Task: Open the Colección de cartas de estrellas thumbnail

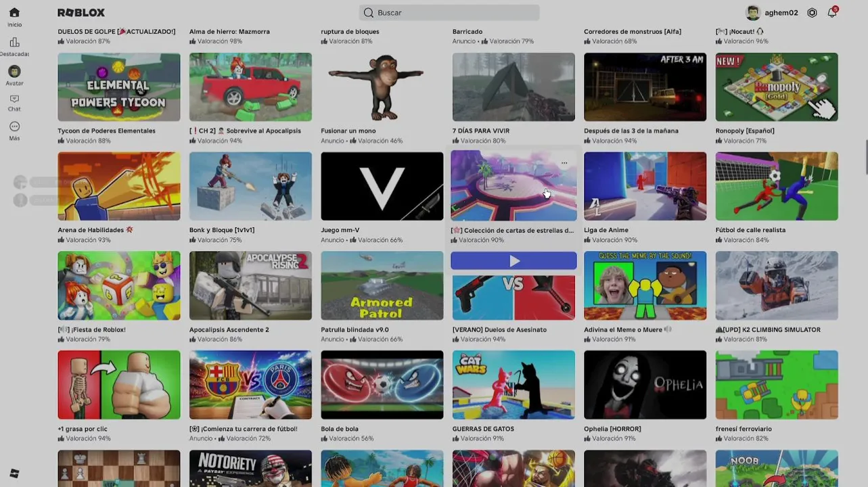Action: tap(514, 186)
